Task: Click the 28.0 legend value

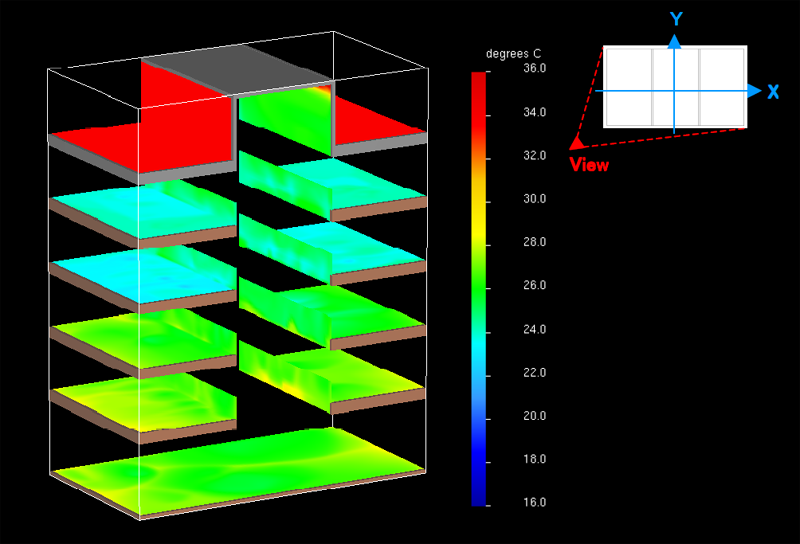Action: (x=534, y=242)
